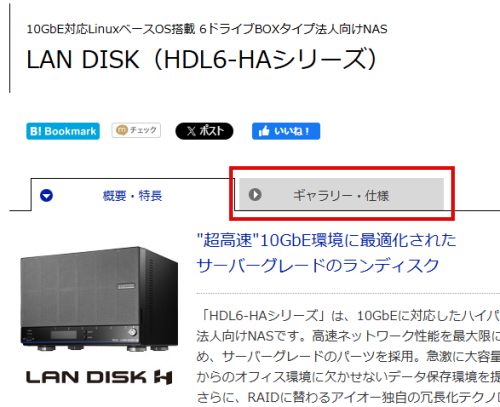Click the round power button on NAS photo
This screenshot has width=500, height=407.
[x=133, y=332]
